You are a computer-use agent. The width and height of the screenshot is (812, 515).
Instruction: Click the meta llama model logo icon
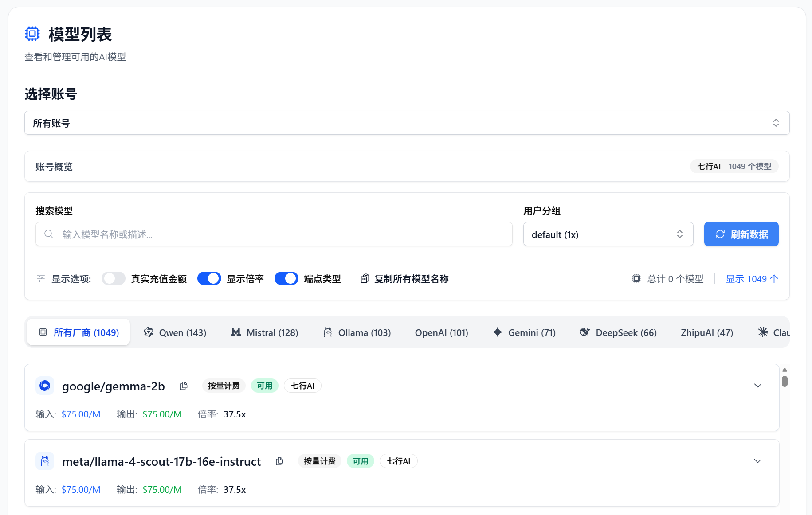coord(45,461)
